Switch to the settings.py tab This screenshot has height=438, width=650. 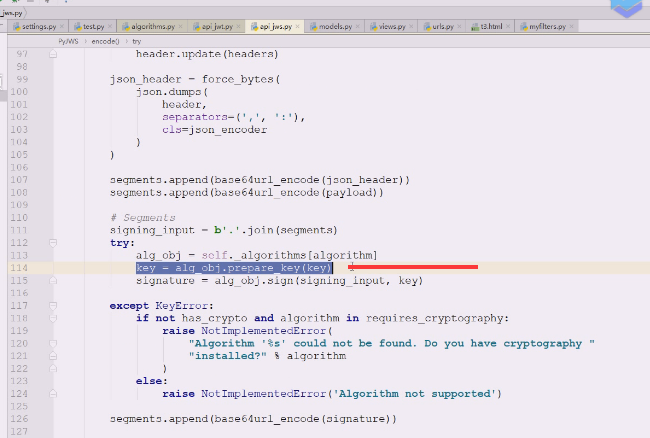tap(39, 27)
